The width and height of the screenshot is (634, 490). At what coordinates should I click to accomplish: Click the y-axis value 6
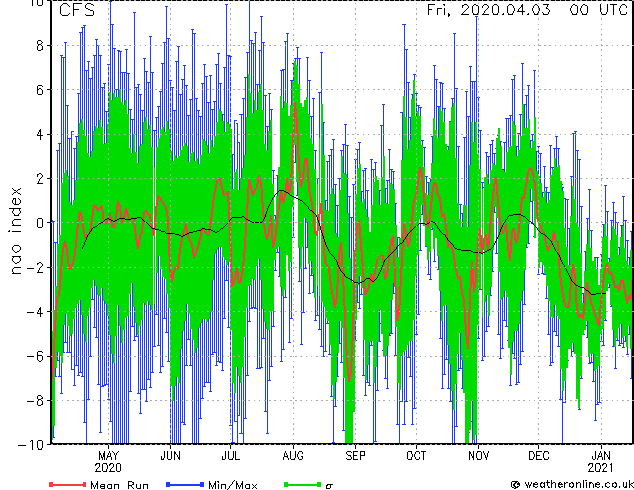[40, 90]
